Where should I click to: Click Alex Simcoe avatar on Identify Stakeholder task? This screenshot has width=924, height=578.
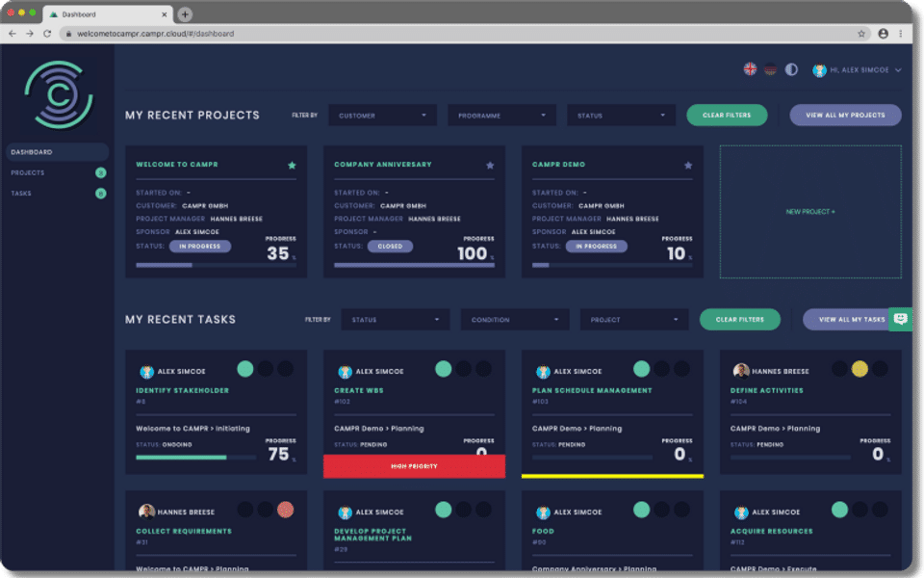point(146,372)
